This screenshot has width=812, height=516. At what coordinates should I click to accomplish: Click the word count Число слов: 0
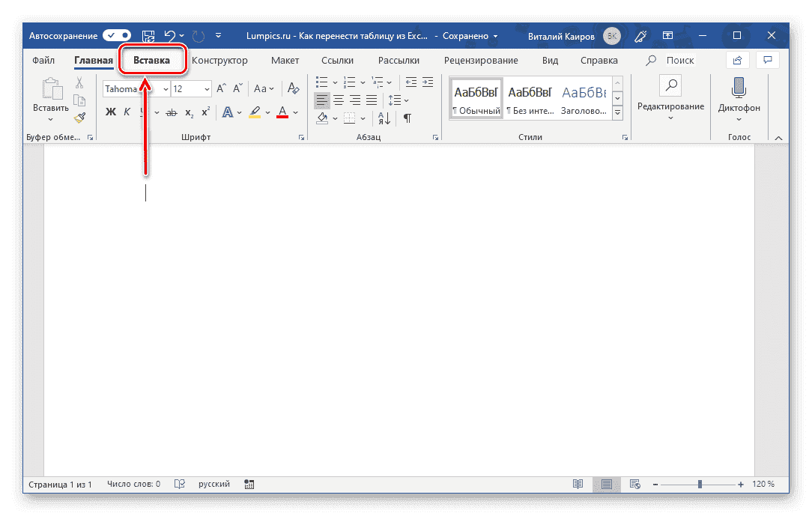click(x=133, y=484)
